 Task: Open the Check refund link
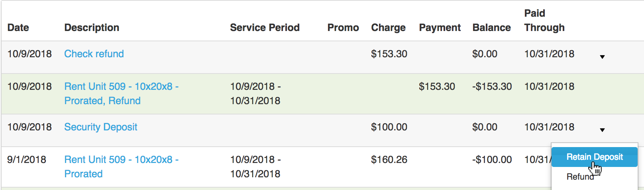[94, 54]
